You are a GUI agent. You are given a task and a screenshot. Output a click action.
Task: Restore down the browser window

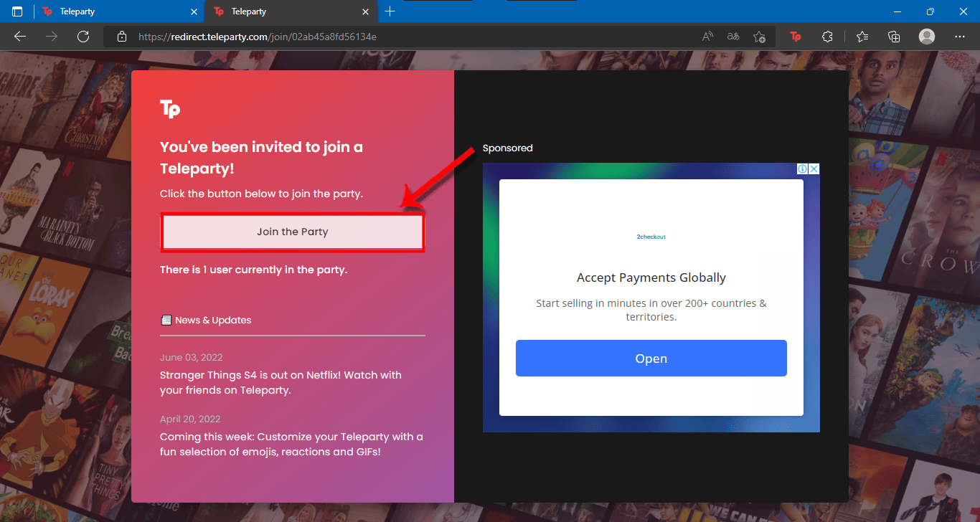(930, 11)
